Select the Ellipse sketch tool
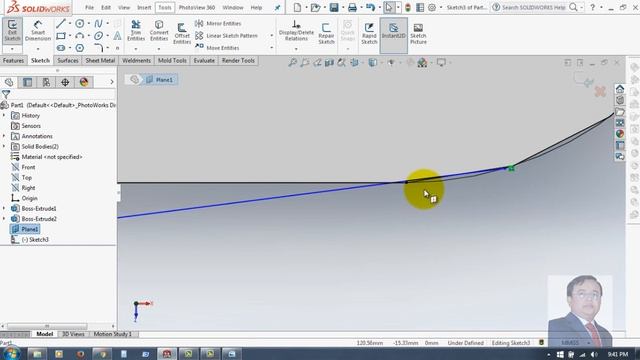The height and width of the screenshot is (360, 640). [x=98, y=36]
